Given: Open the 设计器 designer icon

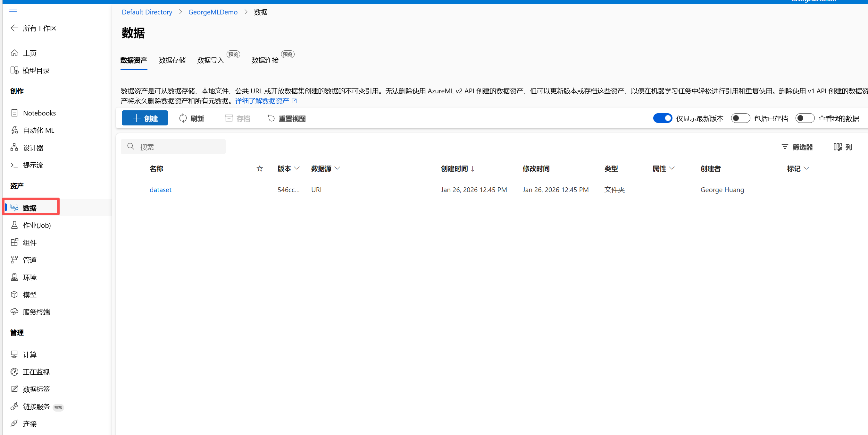Looking at the screenshot, I should click(14, 147).
